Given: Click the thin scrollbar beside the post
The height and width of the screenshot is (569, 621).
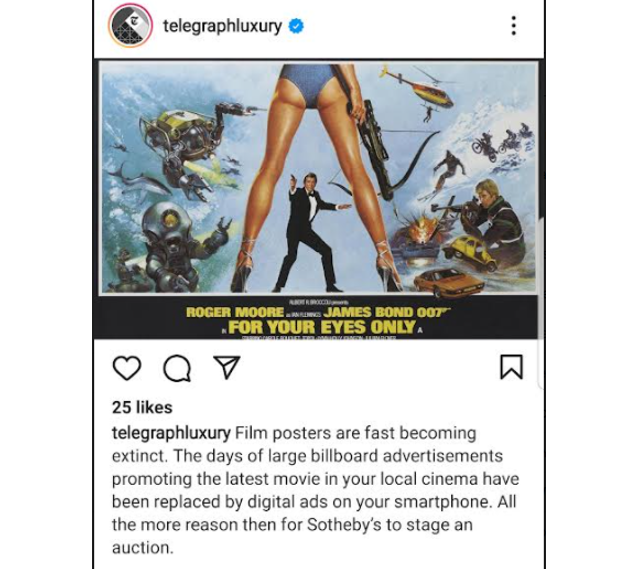Looking at the screenshot, I should pyautogui.click(x=540, y=303).
